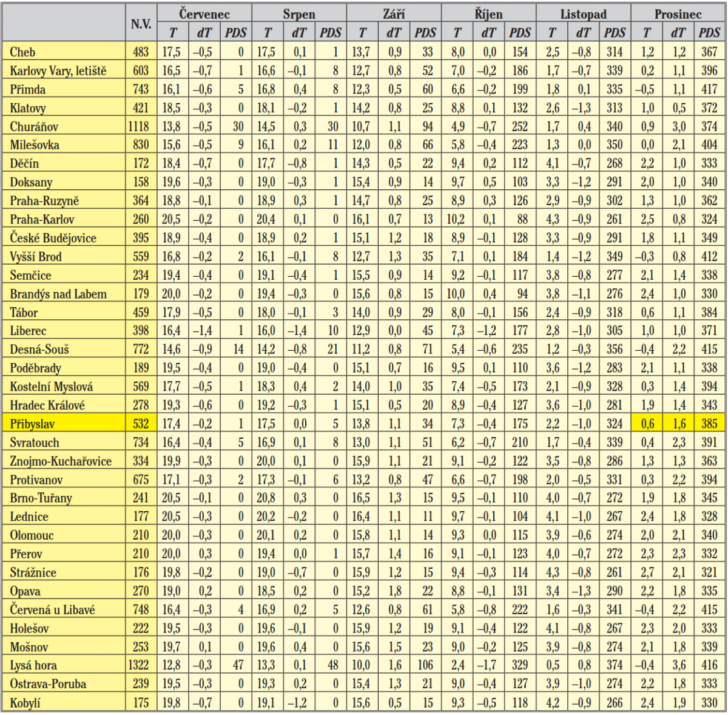Click the Lysá hora station name
The height and width of the screenshot is (715, 728).
coord(33,665)
